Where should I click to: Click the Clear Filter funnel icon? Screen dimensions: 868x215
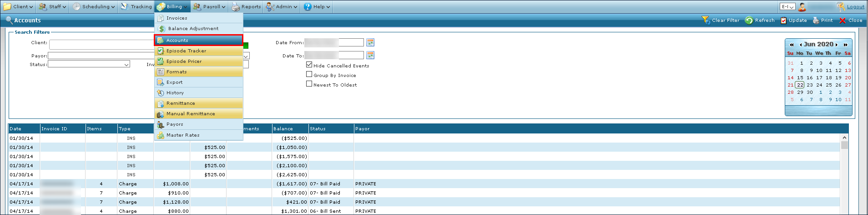tap(706, 20)
